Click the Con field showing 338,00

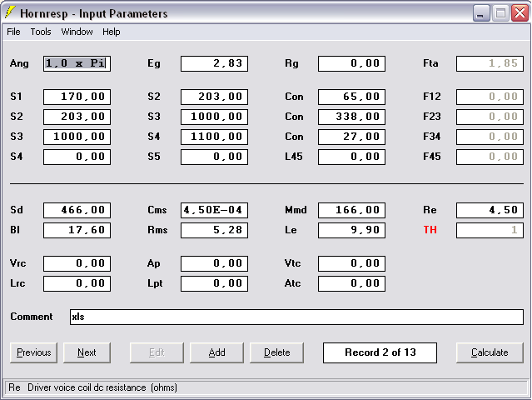click(352, 117)
